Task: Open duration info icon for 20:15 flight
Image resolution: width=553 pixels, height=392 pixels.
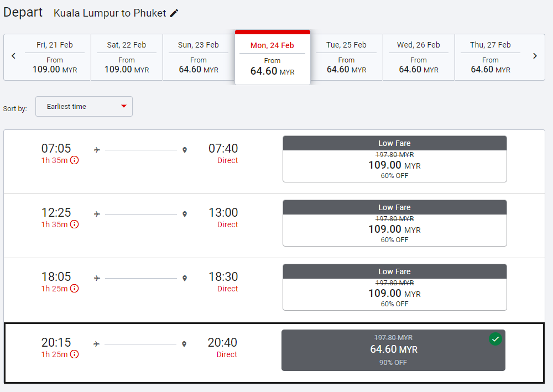Action: (74, 354)
